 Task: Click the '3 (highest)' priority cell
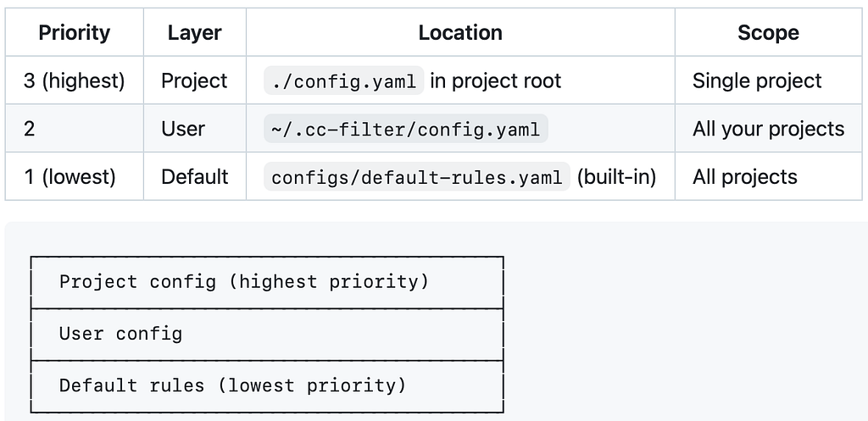coord(75,80)
